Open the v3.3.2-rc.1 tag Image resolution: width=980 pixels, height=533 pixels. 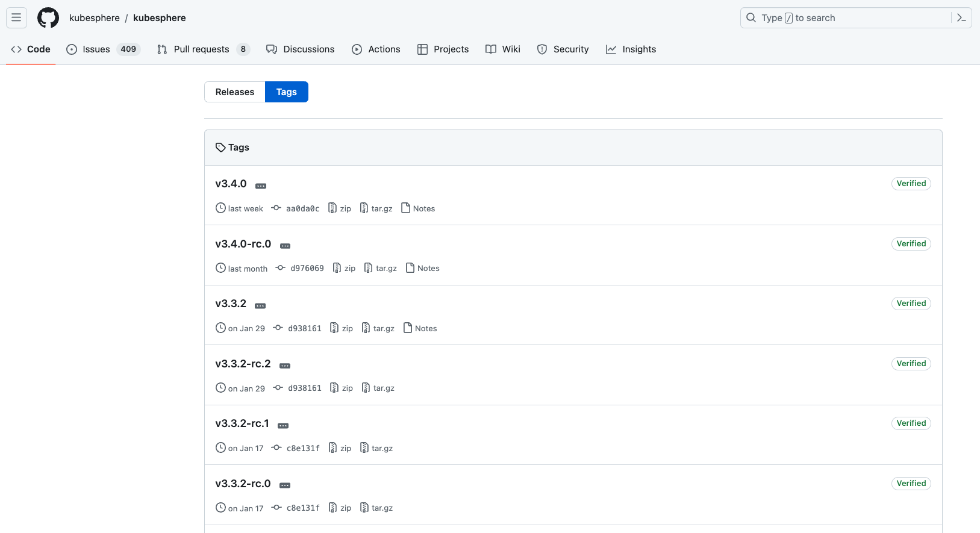tap(242, 423)
